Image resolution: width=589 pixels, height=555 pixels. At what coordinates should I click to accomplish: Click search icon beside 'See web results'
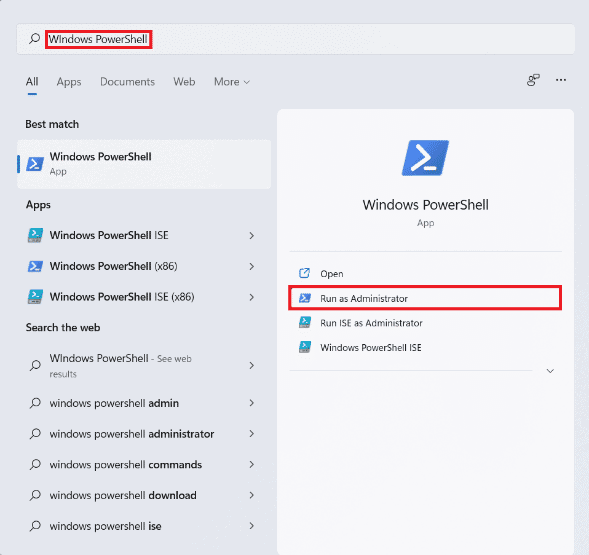point(35,365)
